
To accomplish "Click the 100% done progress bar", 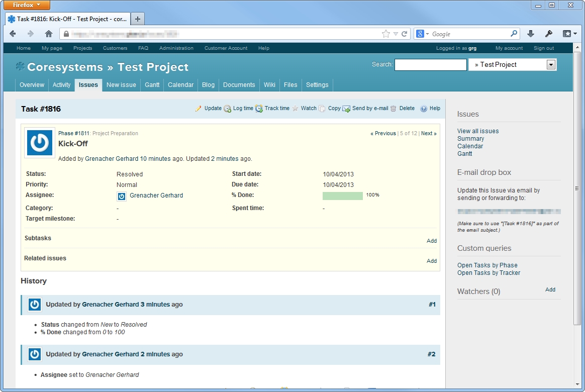I will point(342,196).
